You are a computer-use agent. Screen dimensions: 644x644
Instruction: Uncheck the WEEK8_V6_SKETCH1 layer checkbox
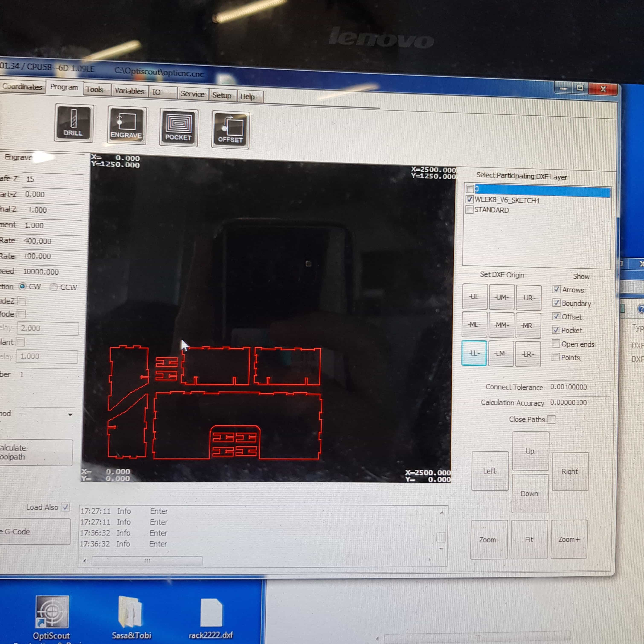(470, 199)
